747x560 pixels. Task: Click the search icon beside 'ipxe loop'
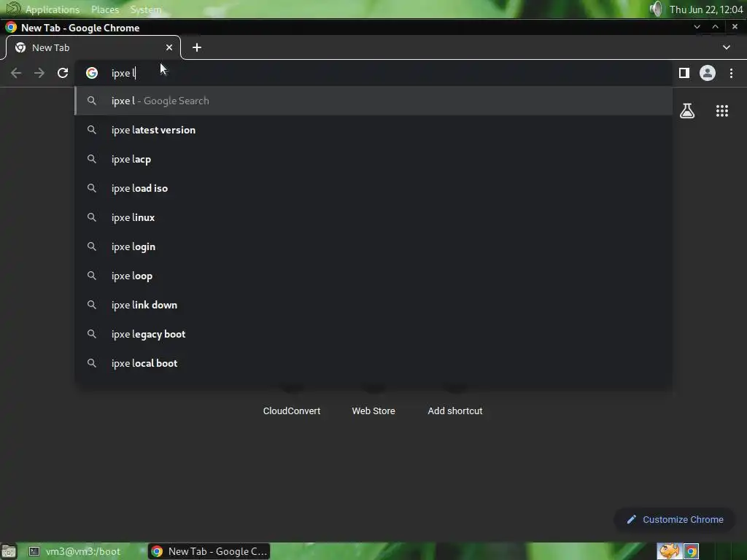pos(92,276)
